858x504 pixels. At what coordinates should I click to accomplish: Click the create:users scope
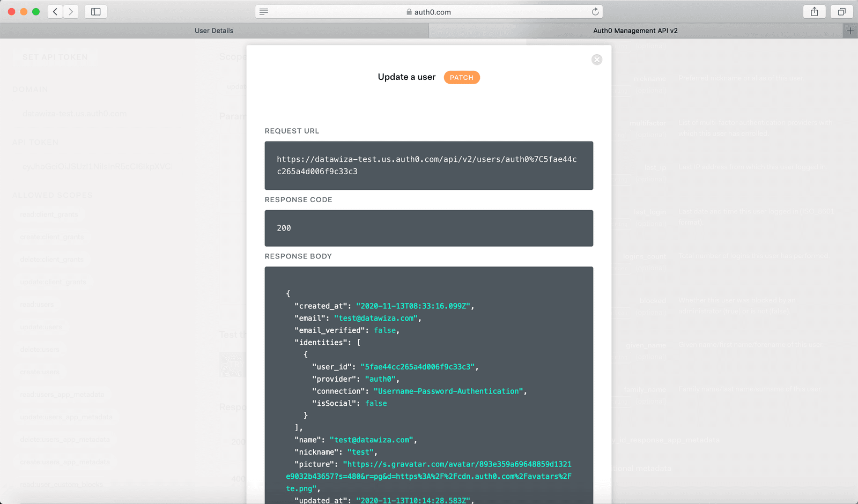click(x=40, y=372)
